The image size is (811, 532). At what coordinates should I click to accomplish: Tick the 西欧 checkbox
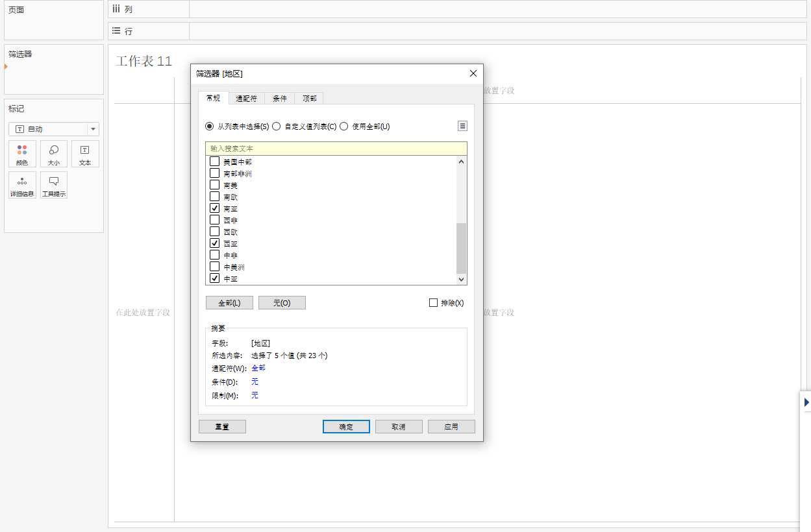tap(215, 232)
